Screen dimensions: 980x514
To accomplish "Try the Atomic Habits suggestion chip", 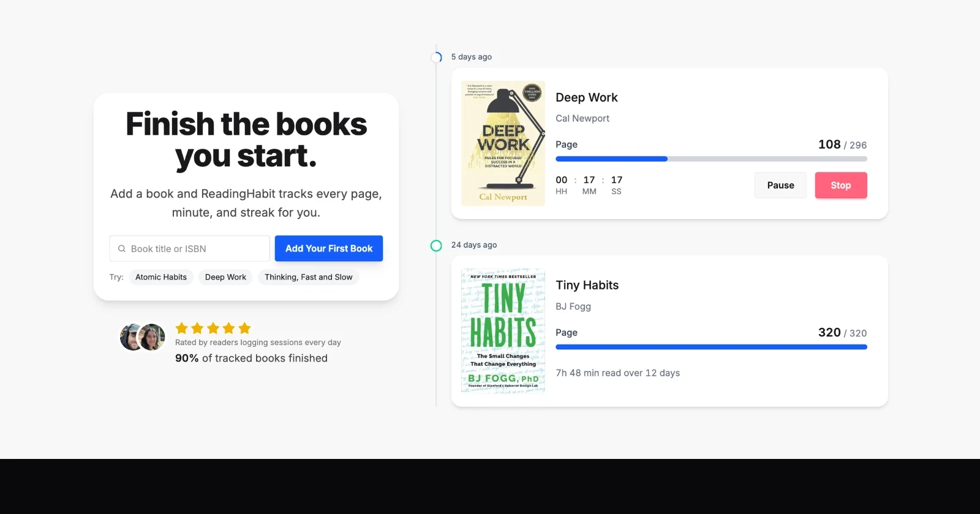I will click(x=161, y=277).
